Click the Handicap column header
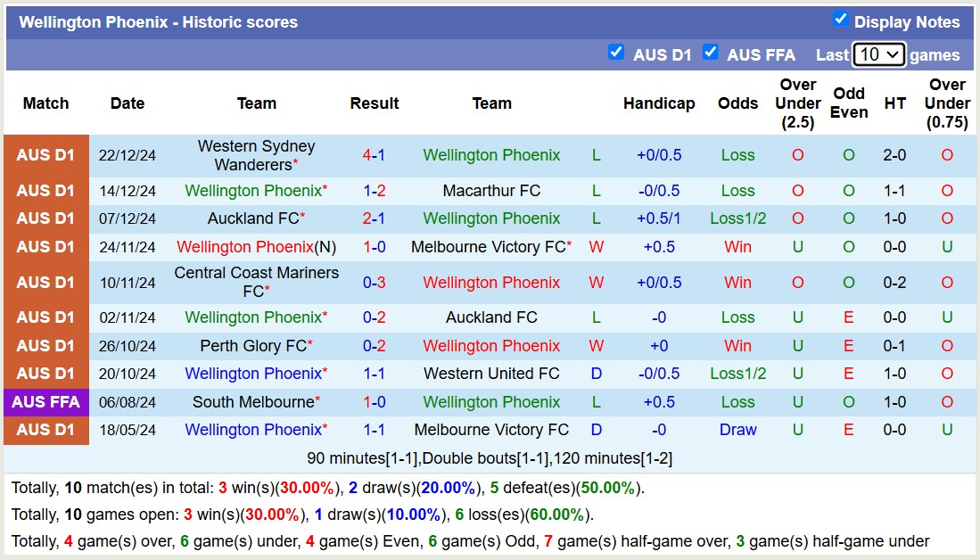Screen dimensions: 980x560 (659, 103)
